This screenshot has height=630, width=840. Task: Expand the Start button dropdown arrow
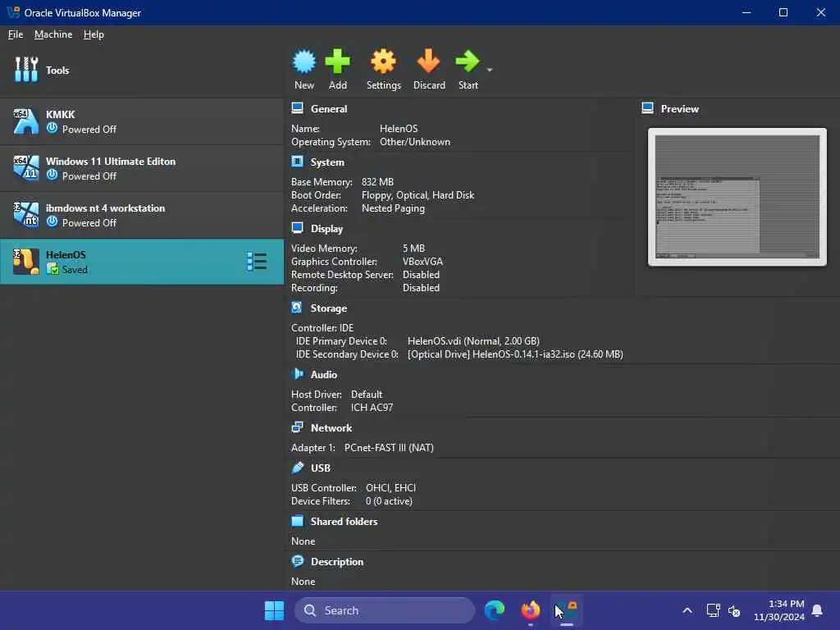(490, 70)
